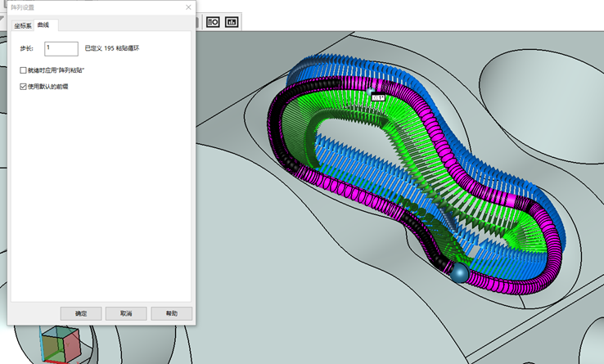Close the 阵列设置 dialog
This screenshot has width=604, height=364.
(188, 7)
